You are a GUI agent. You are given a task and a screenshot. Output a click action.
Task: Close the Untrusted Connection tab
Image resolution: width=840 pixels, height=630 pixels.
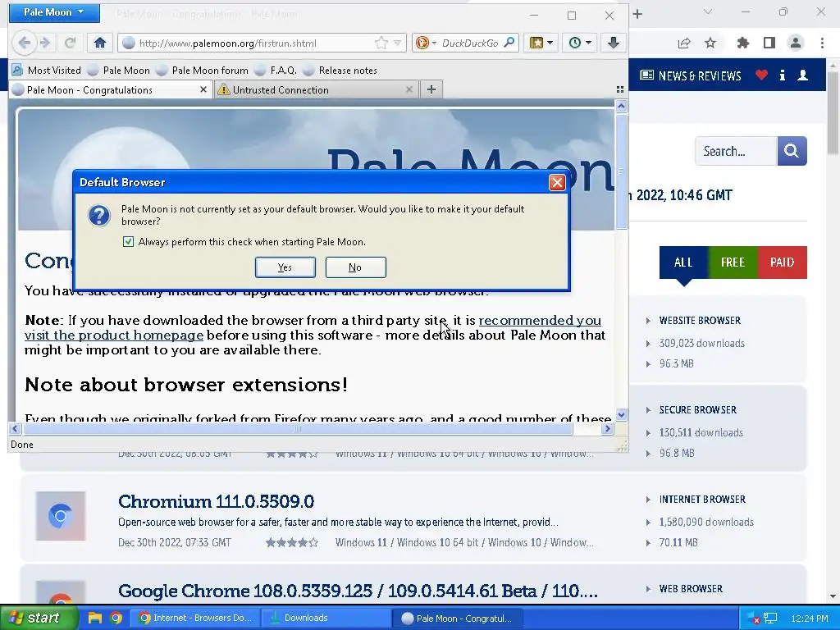click(409, 89)
